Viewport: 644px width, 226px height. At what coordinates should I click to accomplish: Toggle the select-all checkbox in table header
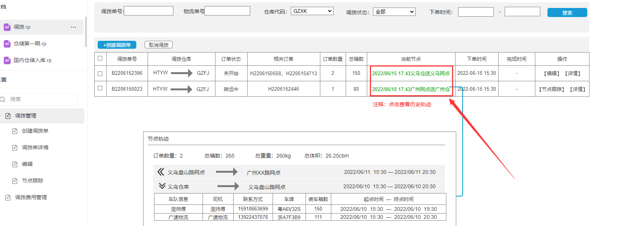tap(100, 58)
